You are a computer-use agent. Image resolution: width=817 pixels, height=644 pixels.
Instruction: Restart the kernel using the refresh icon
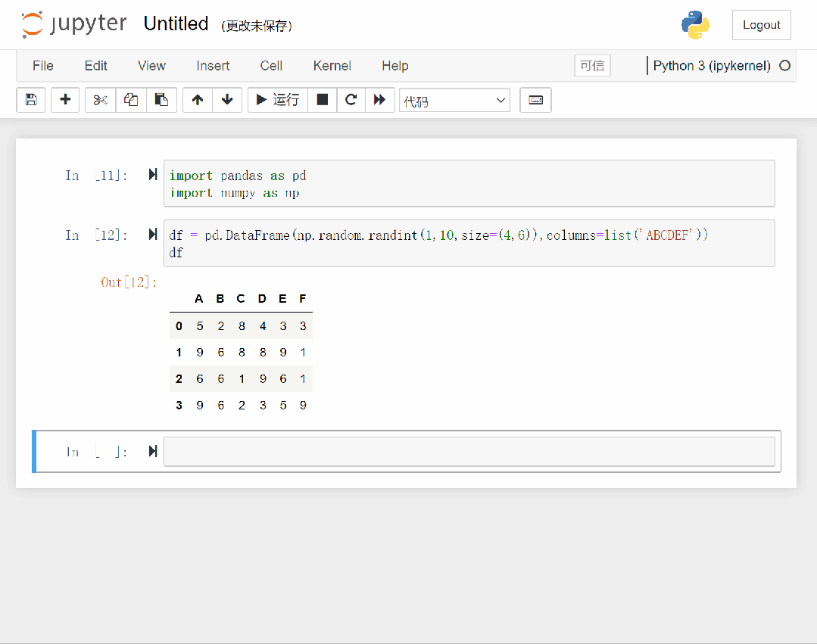coord(351,99)
